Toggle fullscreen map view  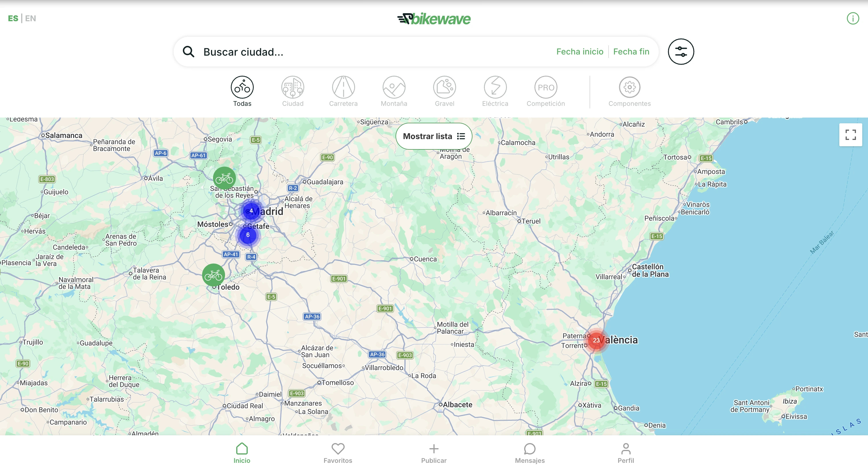(x=850, y=135)
